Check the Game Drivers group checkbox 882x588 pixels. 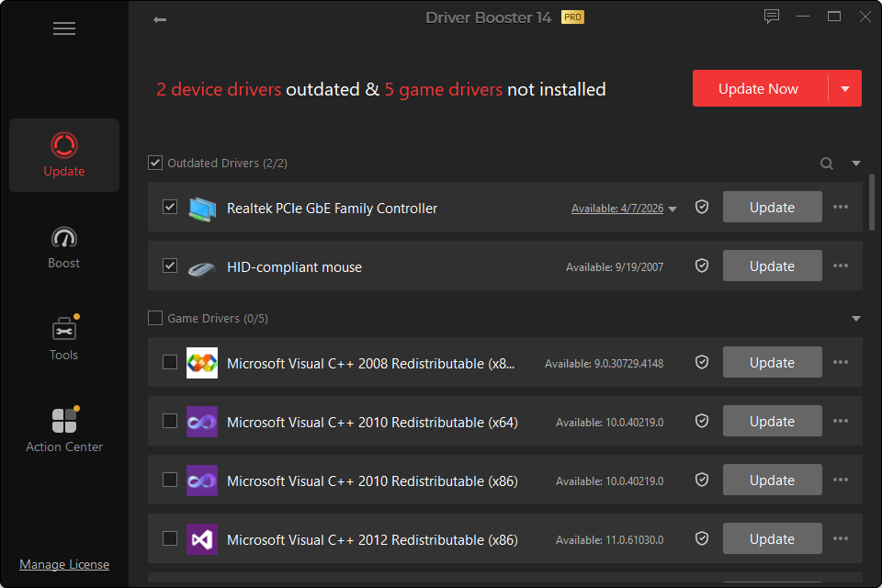[155, 318]
